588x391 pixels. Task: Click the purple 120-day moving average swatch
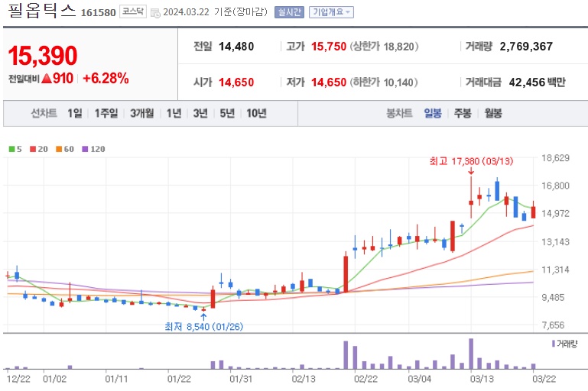85,149
